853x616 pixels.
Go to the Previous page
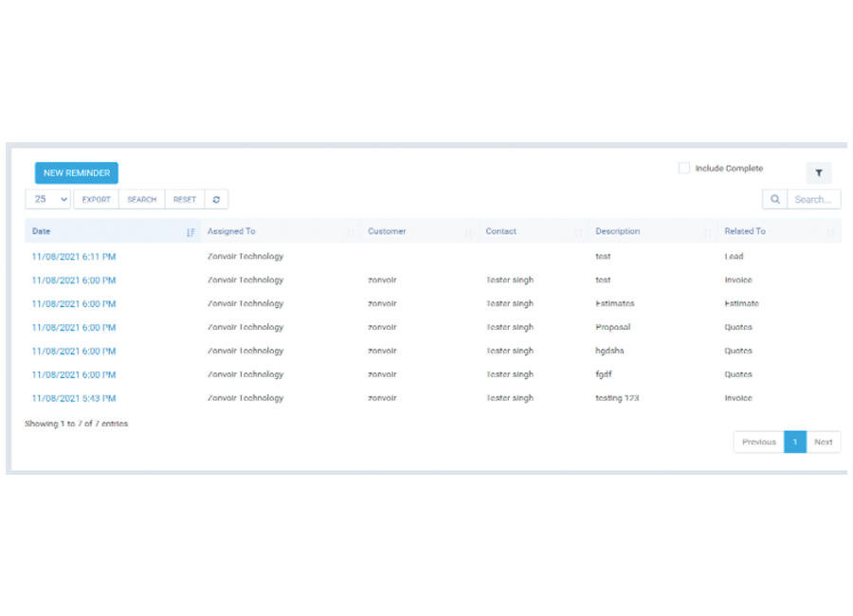[x=758, y=443]
